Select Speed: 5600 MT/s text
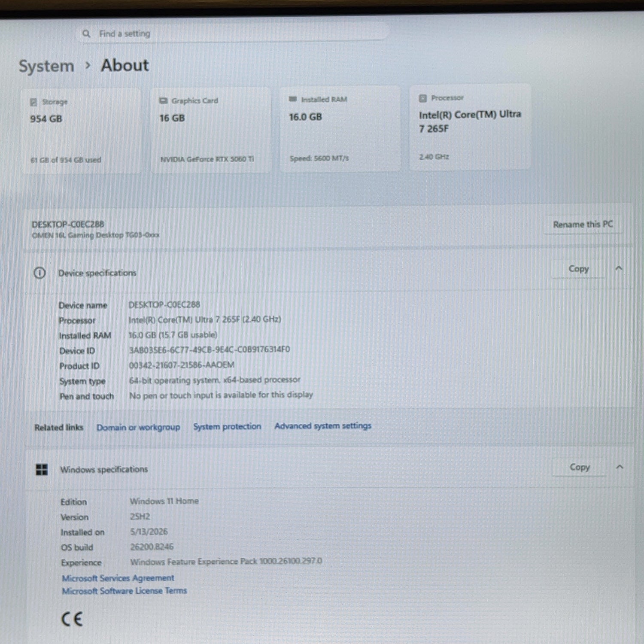The height and width of the screenshot is (644, 644). [x=319, y=158]
